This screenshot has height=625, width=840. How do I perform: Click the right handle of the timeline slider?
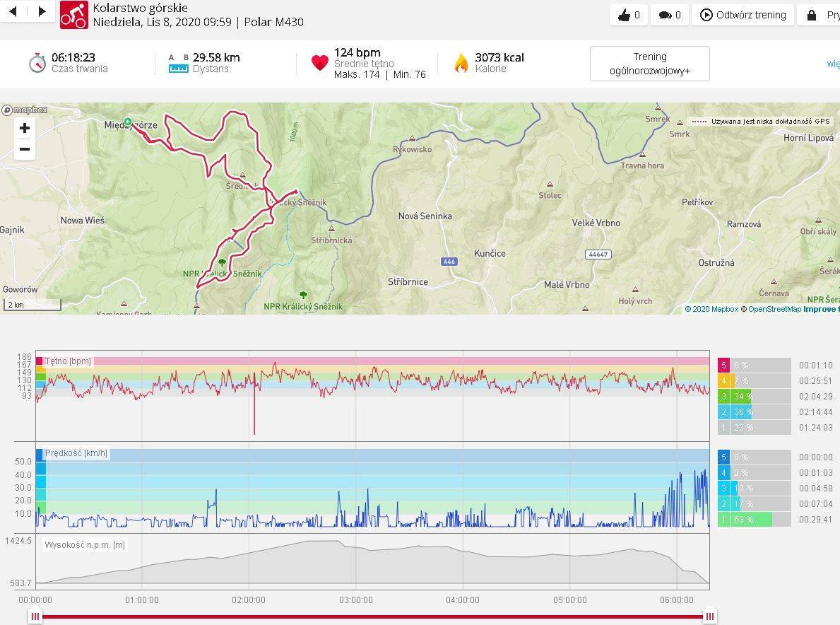tap(709, 617)
